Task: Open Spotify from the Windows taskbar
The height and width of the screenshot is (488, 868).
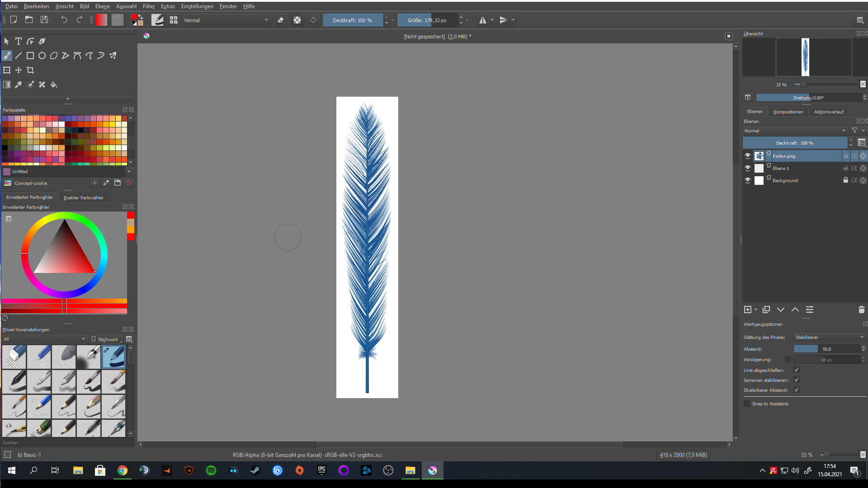Action: (x=211, y=470)
